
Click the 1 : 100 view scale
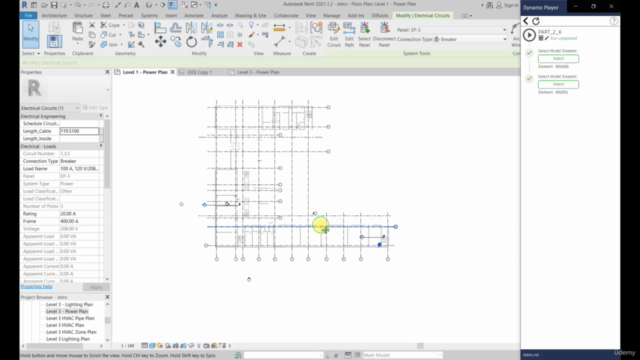click(x=127, y=346)
